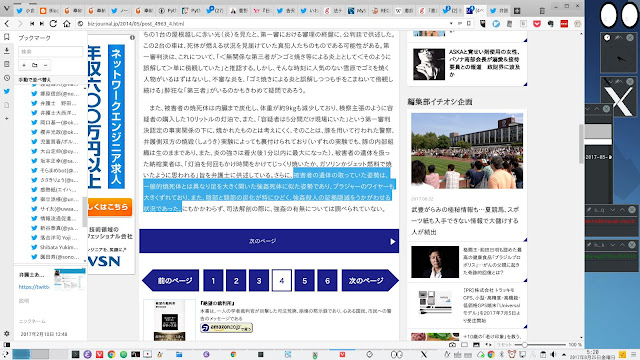Open the Vivaldi icon on taskbar
The width and height of the screenshot is (640, 360).
point(99,354)
